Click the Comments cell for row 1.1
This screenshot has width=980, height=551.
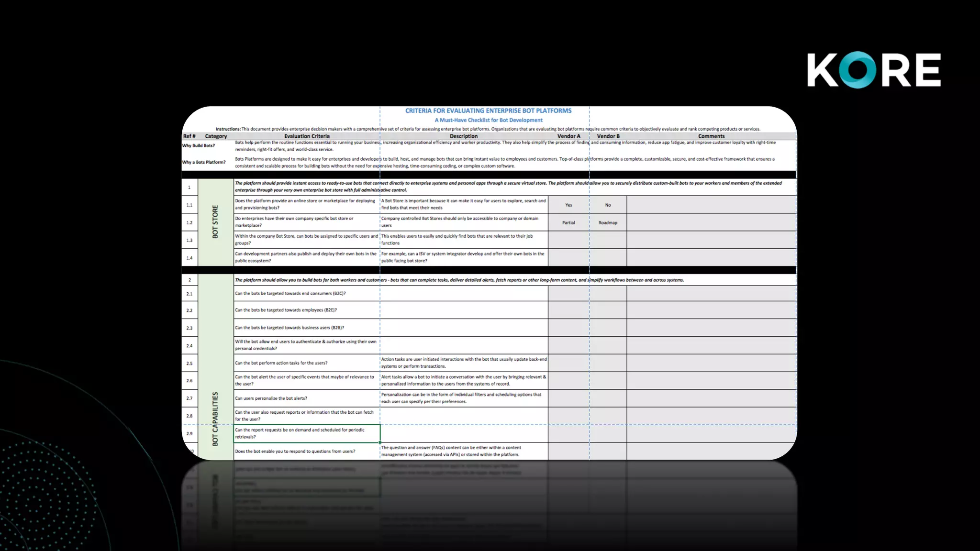click(x=711, y=205)
